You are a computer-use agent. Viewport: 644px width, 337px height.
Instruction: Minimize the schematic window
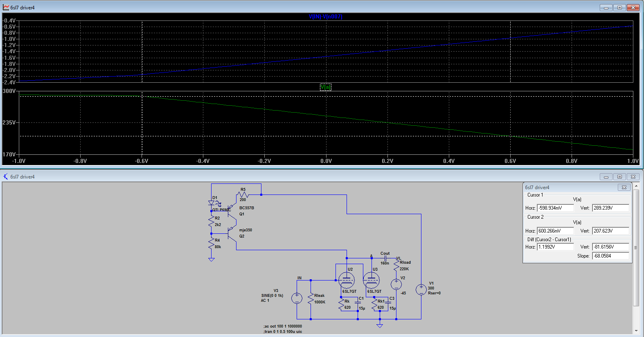click(x=606, y=176)
